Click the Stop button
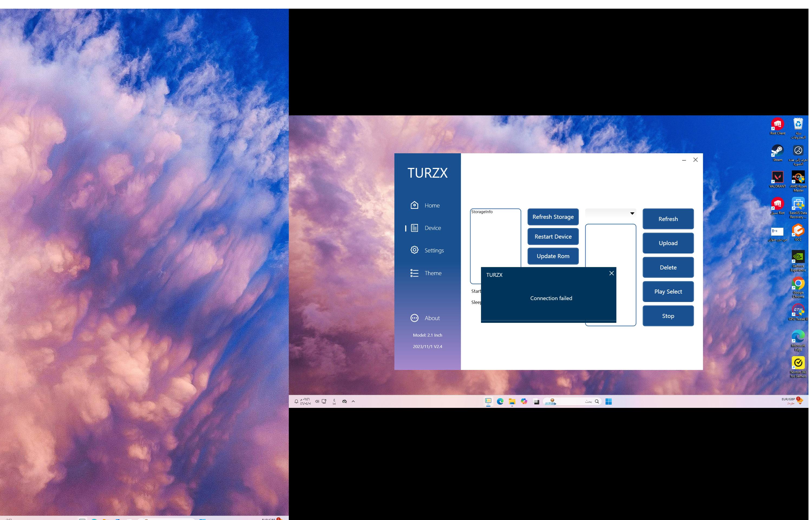This screenshot has height=520, width=812. pyautogui.click(x=668, y=316)
